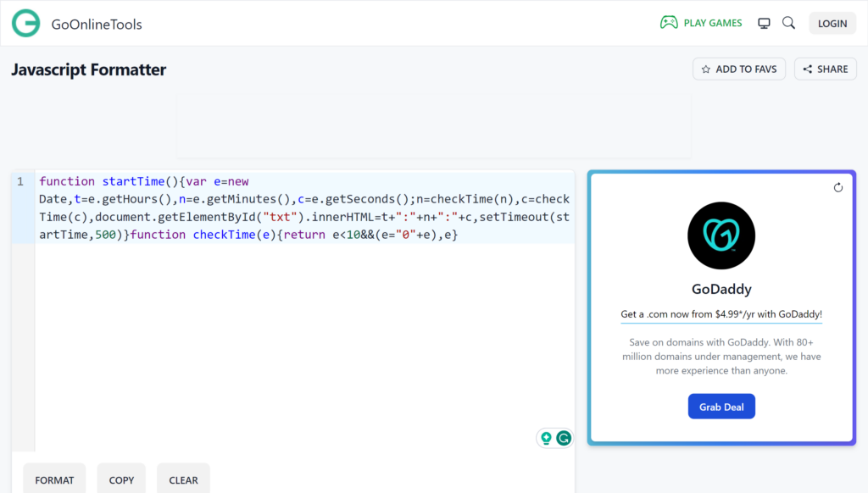Follow the 'Get a .com now' link
The image size is (868, 493).
coord(721,314)
